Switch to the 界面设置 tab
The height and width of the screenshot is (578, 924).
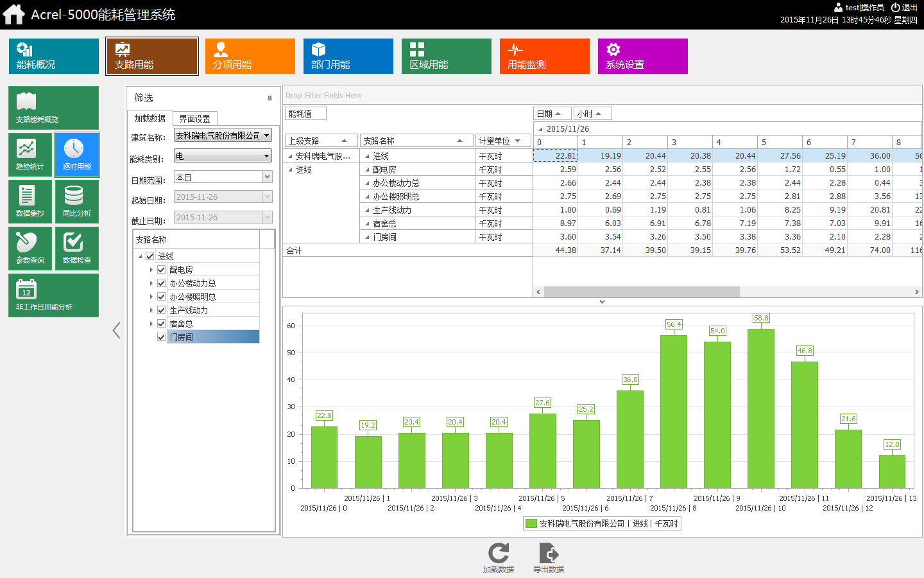(x=195, y=119)
